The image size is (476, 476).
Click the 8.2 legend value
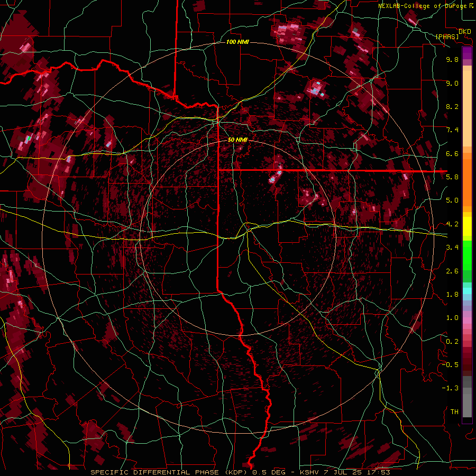pyautogui.click(x=452, y=106)
